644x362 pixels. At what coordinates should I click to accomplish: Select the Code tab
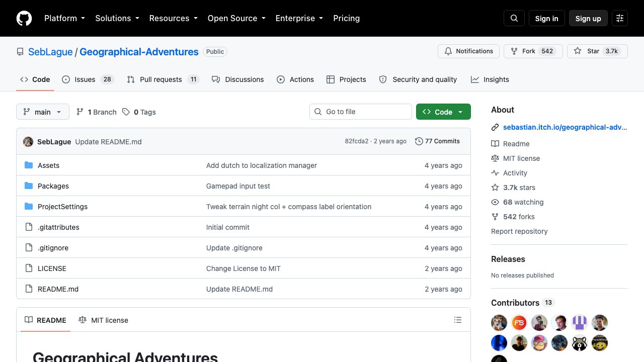pos(35,79)
